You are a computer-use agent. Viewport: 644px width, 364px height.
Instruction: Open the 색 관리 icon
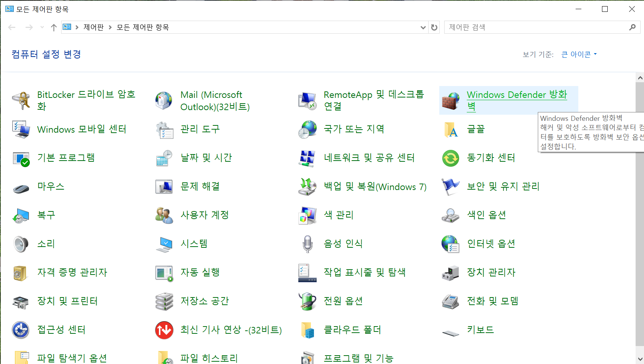coord(307,215)
